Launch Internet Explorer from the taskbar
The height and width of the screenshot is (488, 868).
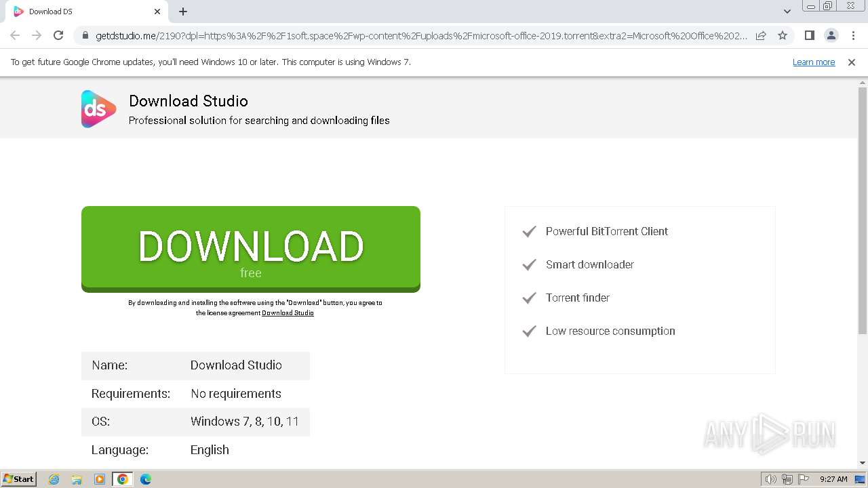click(54, 479)
